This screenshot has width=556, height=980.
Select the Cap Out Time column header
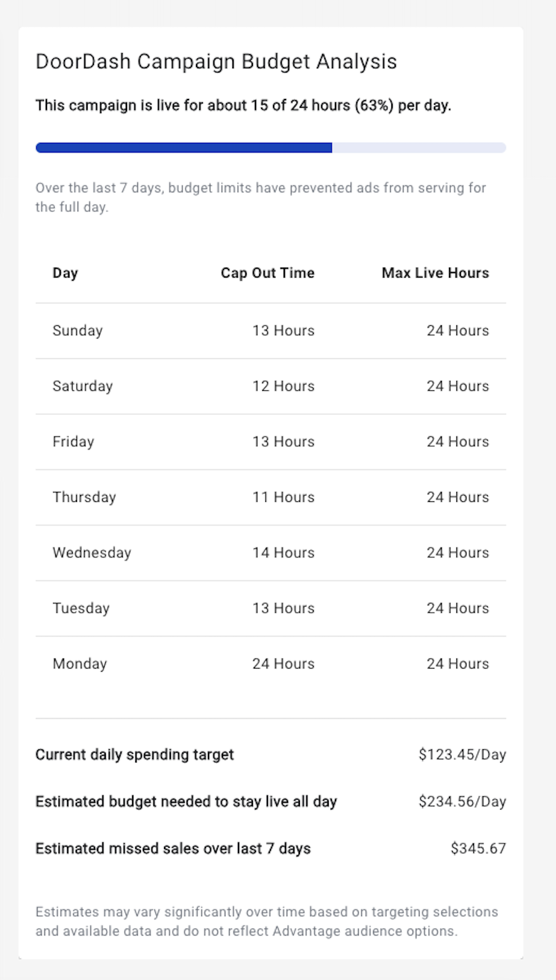point(267,273)
